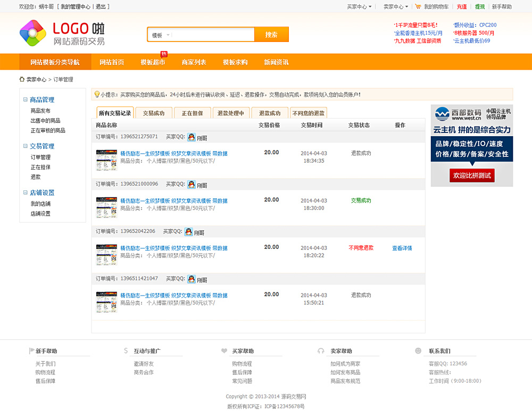Click the shopping cart icon in top bar

[x=418, y=7]
